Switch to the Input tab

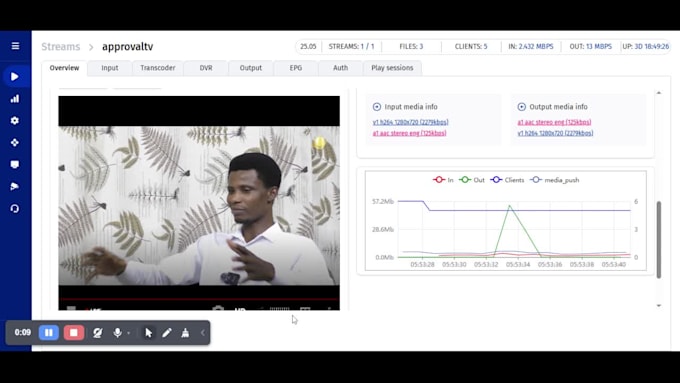click(110, 68)
